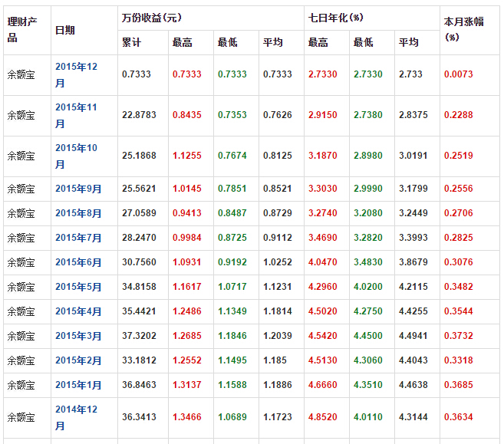Click cumulative value 35.4421

[x=139, y=311]
